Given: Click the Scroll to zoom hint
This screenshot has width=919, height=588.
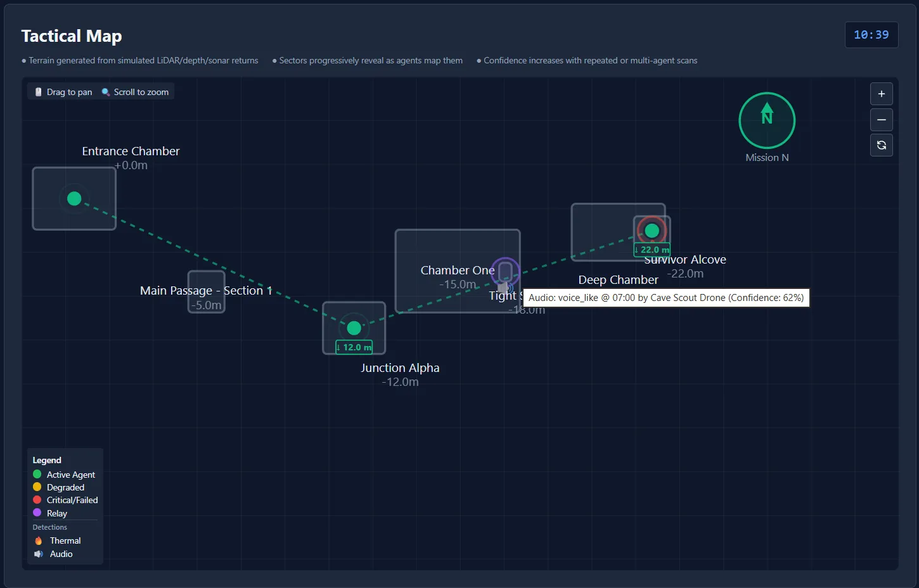Looking at the screenshot, I should click(135, 92).
